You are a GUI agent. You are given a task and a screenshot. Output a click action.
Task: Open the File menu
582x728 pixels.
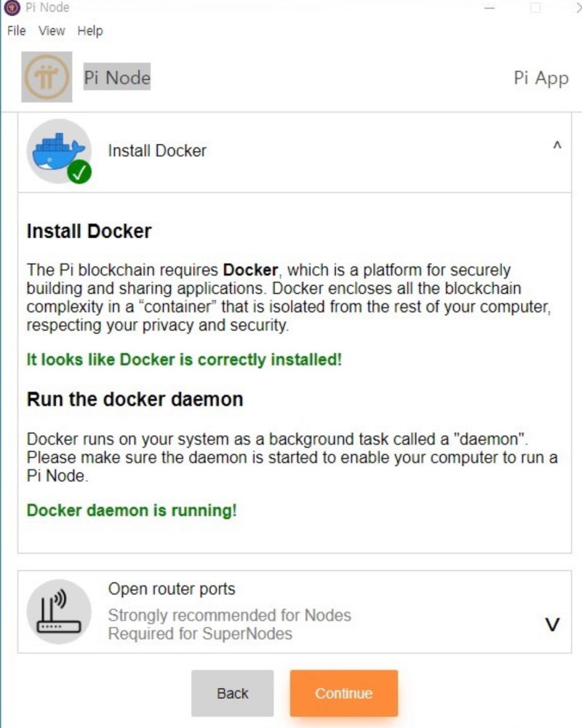point(16,31)
